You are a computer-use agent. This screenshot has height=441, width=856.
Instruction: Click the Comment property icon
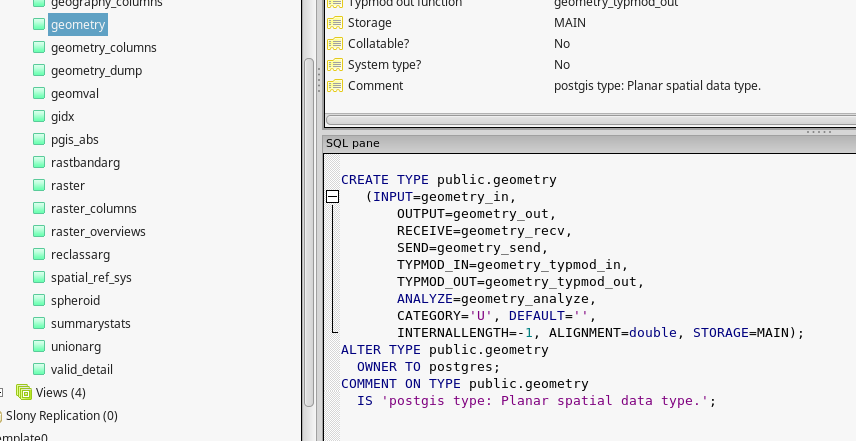coord(335,86)
